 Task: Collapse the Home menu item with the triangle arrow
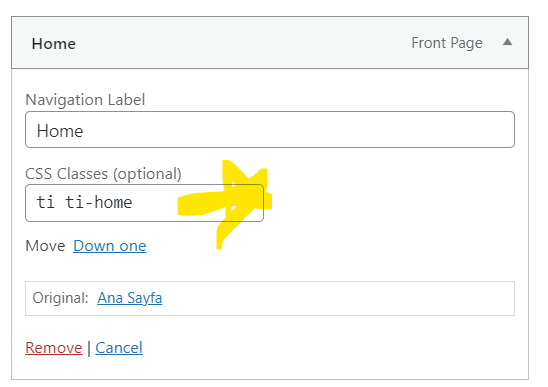point(507,42)
